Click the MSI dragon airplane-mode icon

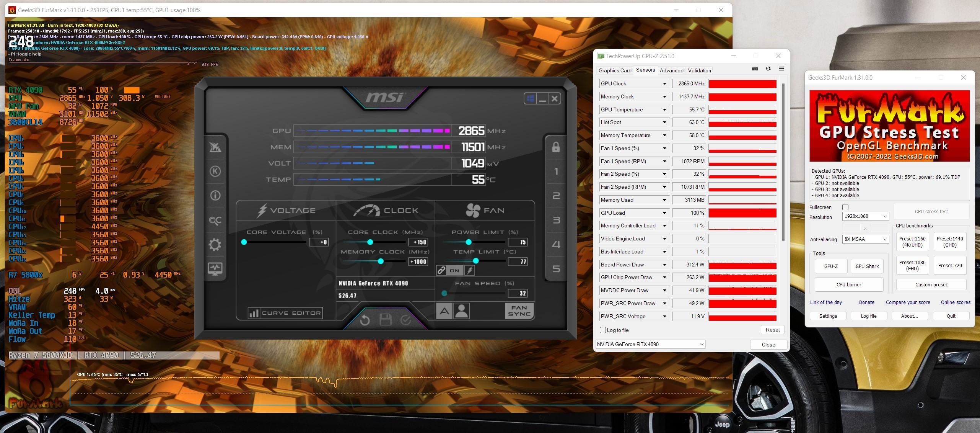pyautogui.click(x=215, y=147)
